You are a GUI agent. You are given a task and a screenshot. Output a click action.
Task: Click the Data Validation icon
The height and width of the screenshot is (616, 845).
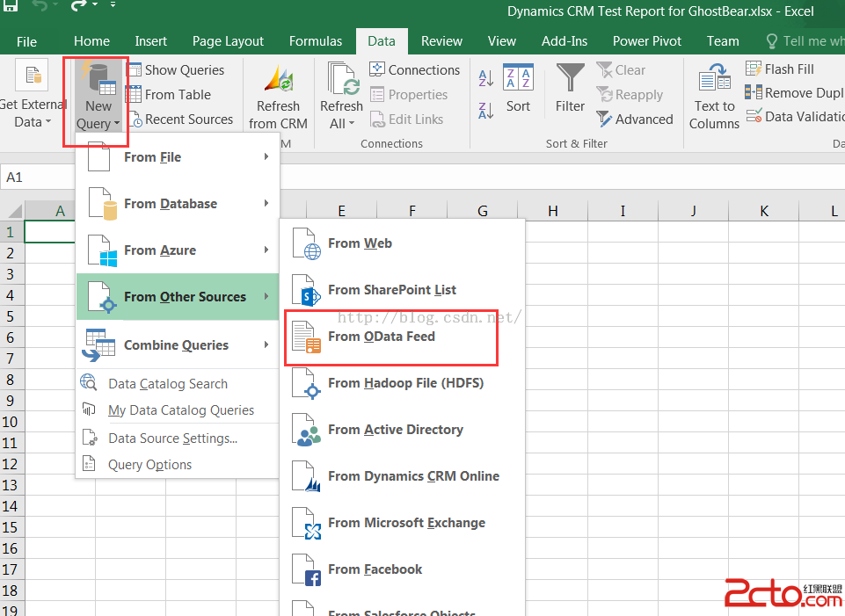(x=754, y=116)
